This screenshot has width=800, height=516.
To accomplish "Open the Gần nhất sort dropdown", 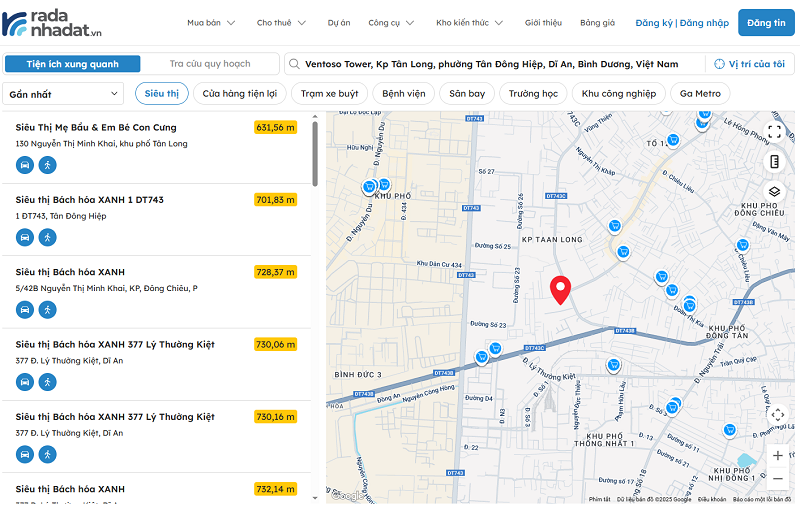I will 64,94.
